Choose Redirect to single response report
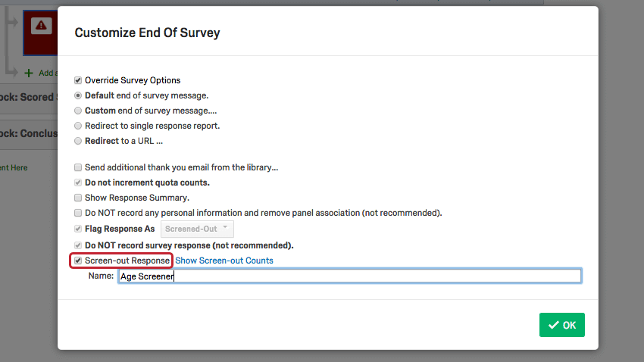 78,126
